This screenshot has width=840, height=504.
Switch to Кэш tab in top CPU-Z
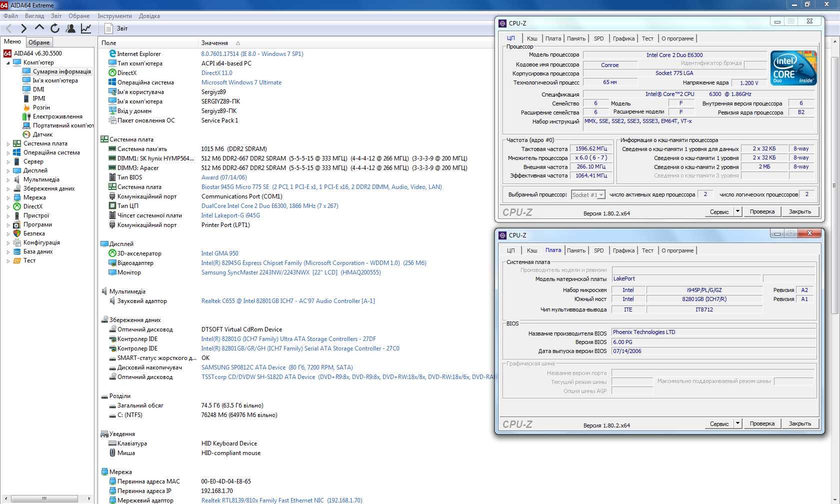click(x=532, y=38)
